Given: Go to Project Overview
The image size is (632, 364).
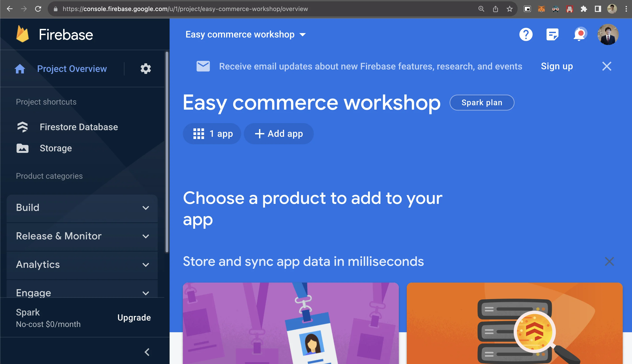Looking at the screenshot, I should point(72,69).
